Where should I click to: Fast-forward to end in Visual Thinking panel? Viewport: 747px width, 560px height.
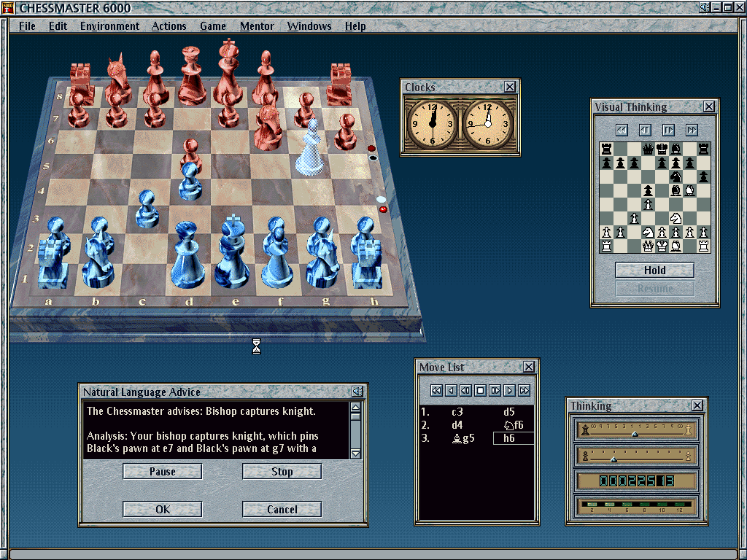click(x=692, y=130)
